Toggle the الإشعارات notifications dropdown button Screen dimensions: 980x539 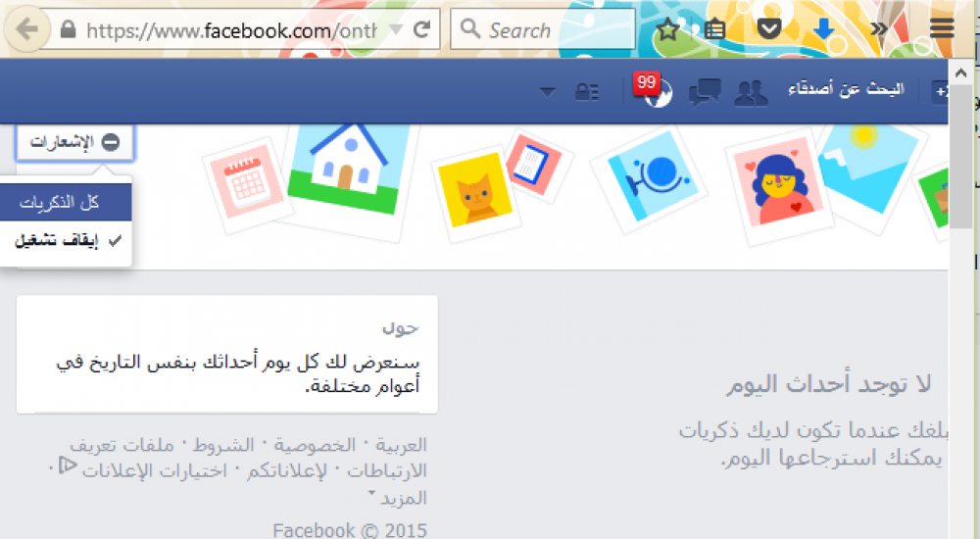(x=74, y=142)
